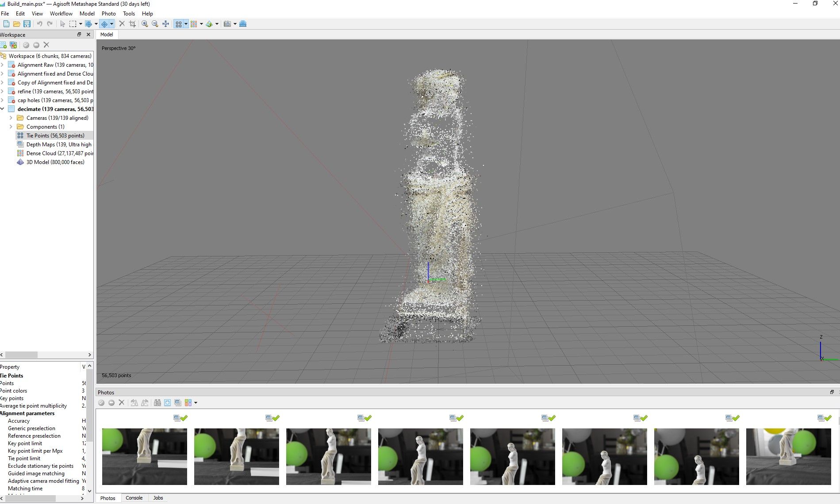
Task: Click the Reset View icon
Action: (166, 24)
